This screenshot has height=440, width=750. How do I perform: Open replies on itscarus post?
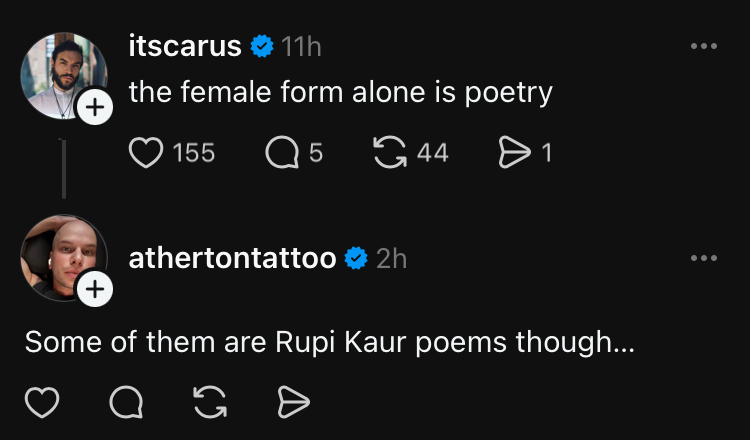point(281,153)
